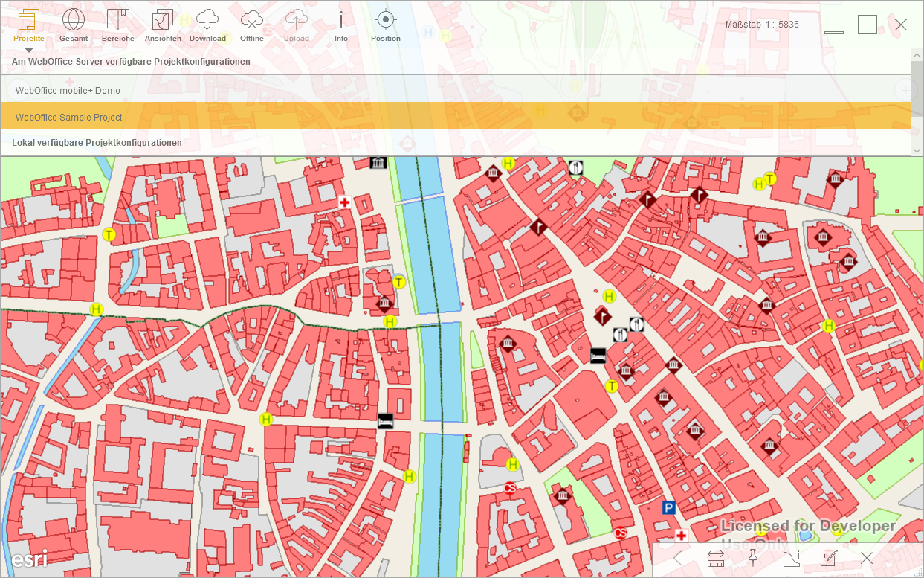Start the edit sketch pencil tool
924x578 pixels.
pyautogui.click(x=829, y=557)
